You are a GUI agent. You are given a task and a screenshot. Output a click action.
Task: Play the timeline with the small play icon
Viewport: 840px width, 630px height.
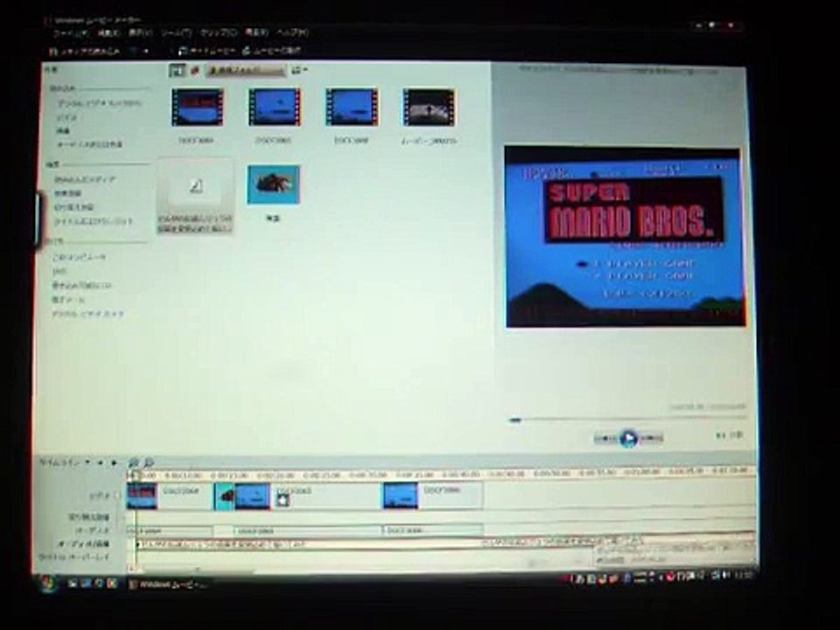point(114,462)
